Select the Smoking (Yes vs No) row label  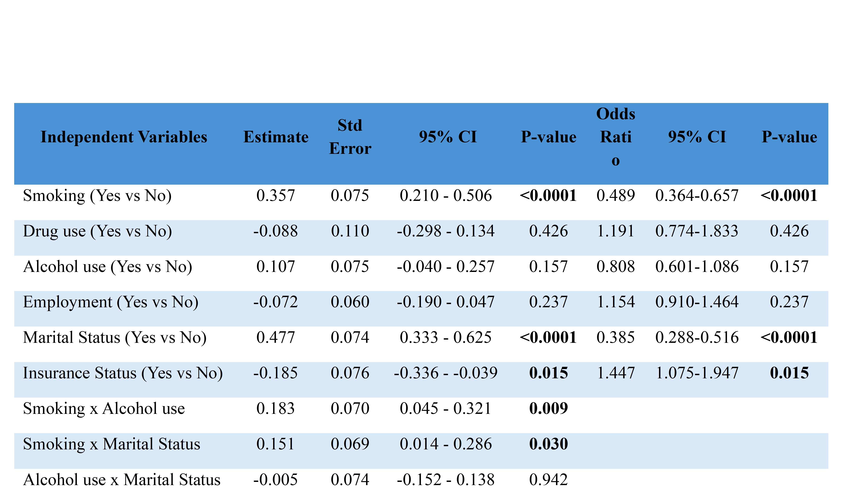(x=97, y=196)
